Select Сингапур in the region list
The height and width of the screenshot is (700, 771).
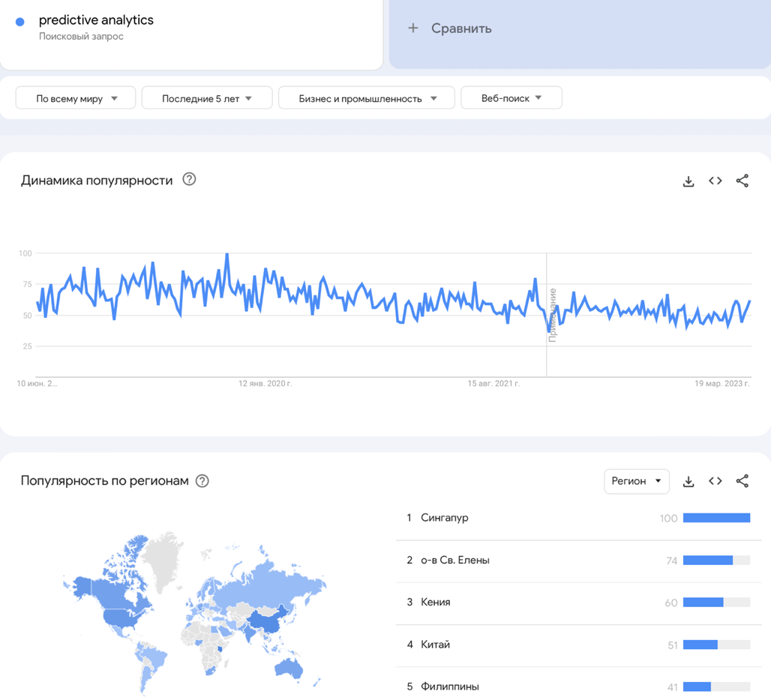coord(445,518)
